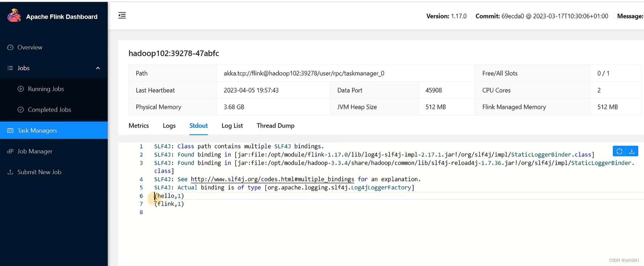Screen dimensions: 644x266
Task: Go to Completed Jobs
Action: coord(54,109)
